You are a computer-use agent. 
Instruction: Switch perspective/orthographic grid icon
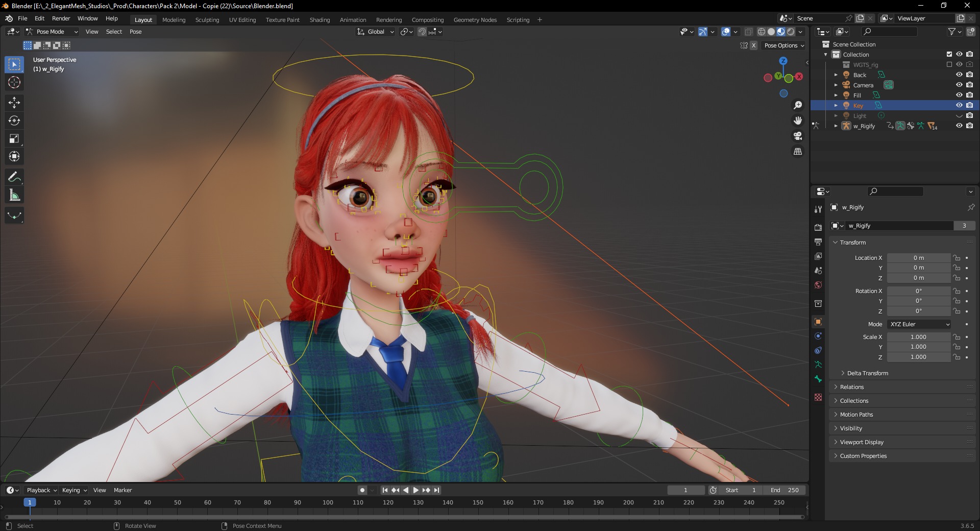tap(798, 151)
